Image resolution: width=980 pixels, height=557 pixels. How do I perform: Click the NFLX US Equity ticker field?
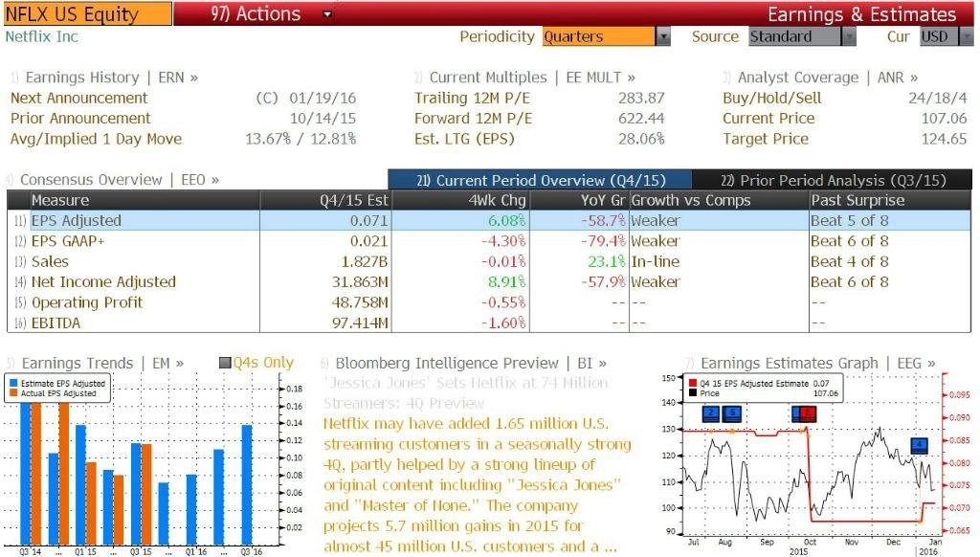(x=86, y=13)
